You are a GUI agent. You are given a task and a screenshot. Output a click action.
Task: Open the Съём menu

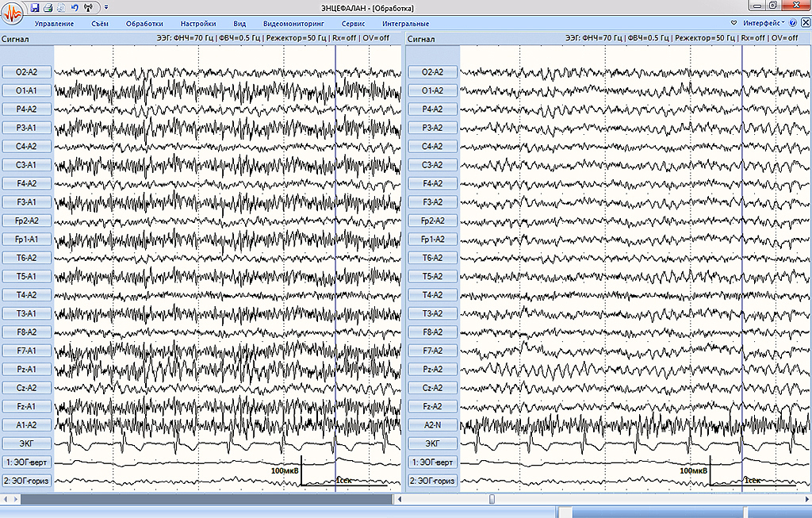pos(100,23)
